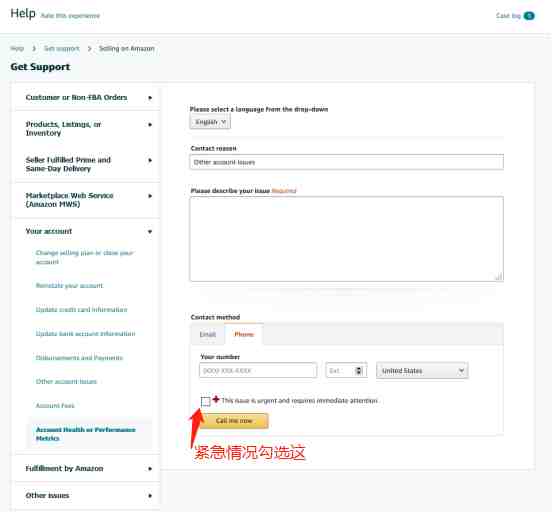Go to Get support breadcrumb
Viewport: 552px width, 514px height.
[62, 49]
